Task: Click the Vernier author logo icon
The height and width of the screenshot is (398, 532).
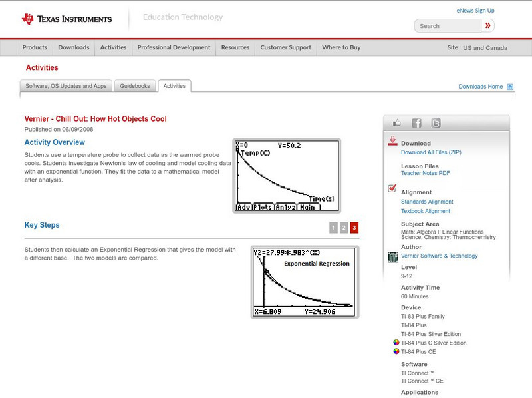Action: click(393, 257)
